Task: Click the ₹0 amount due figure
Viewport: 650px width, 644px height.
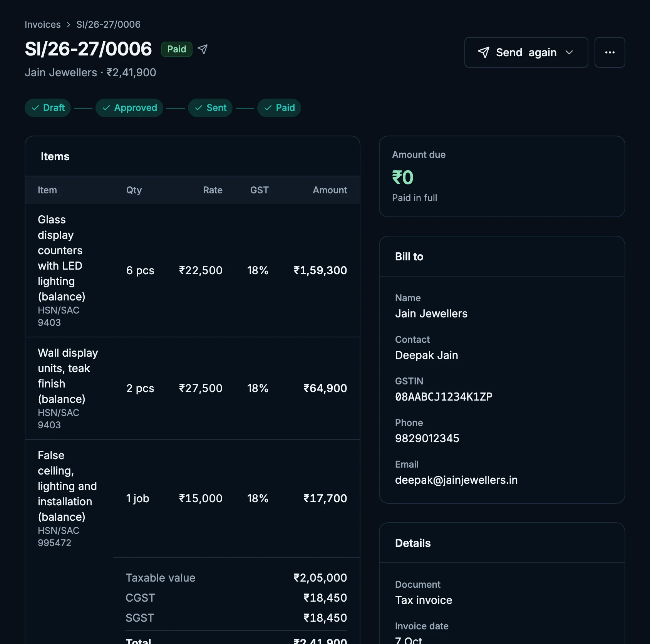Action: [x=403, y=178]
